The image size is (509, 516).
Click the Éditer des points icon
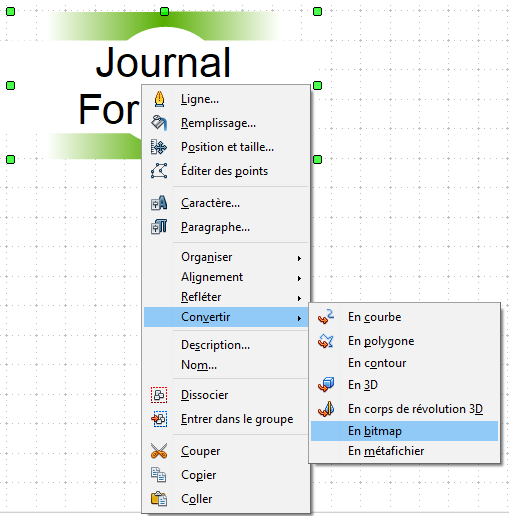point(159,171)
